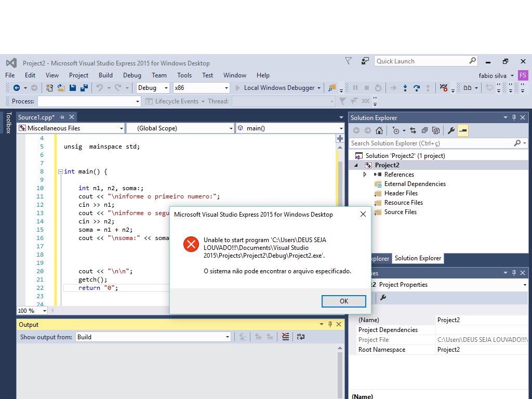Screen dimensions: 532x399
Task: Click the FS user account avatar
Action: (523, 75)
